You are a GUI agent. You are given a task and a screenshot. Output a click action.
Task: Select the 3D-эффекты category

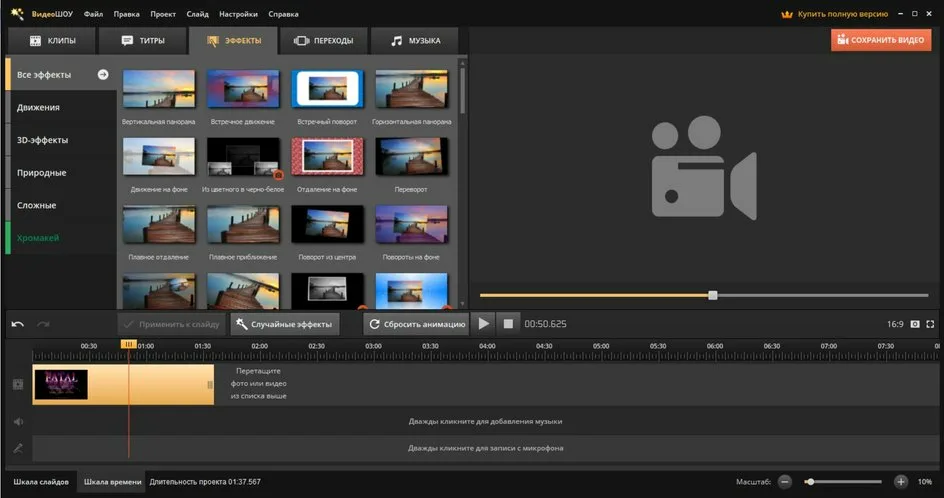(x=43, y=140)
